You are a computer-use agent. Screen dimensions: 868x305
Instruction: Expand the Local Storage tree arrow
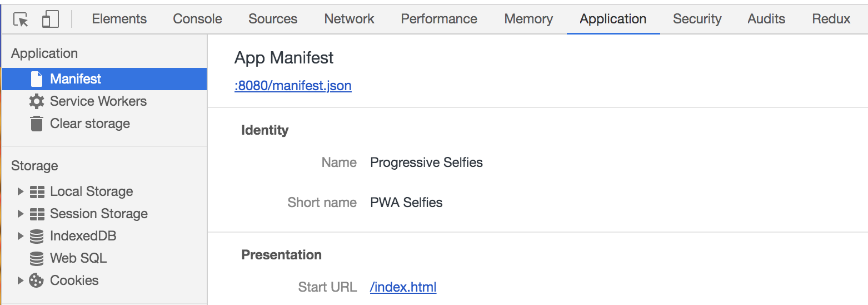pyautogui.click(x=21, y=191)
